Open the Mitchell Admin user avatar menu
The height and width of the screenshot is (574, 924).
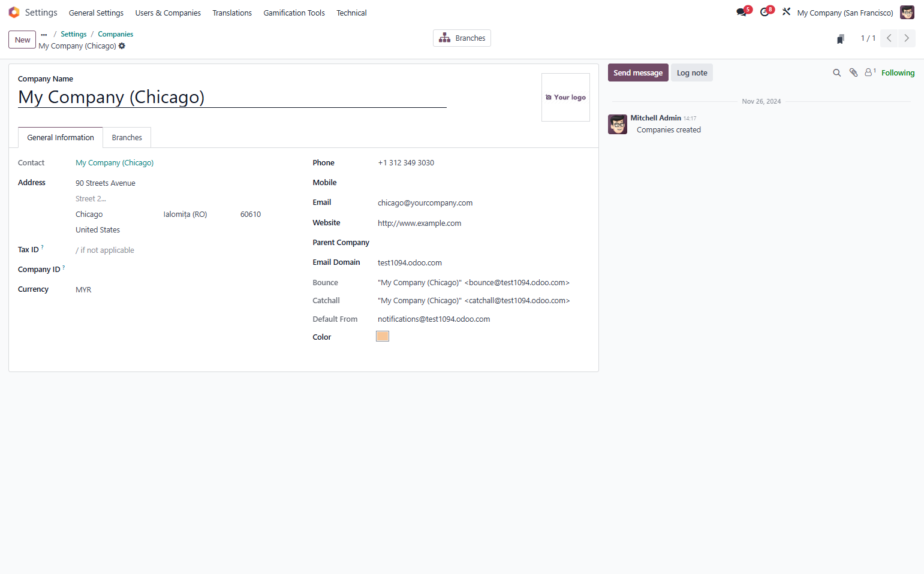907,13
